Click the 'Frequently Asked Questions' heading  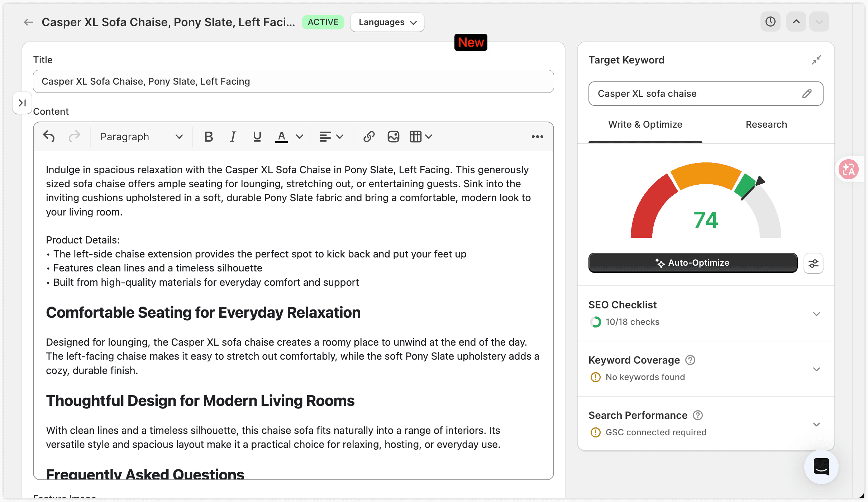[145, 474]
